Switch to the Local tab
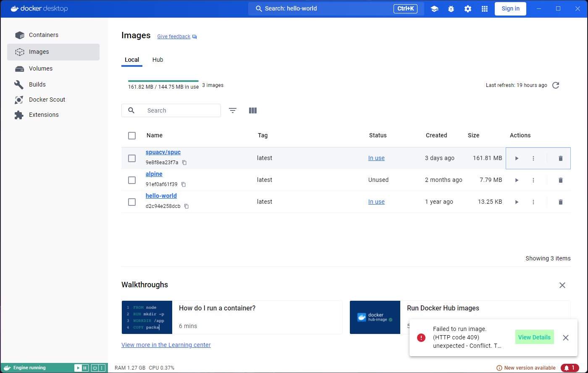 [132, 60]
